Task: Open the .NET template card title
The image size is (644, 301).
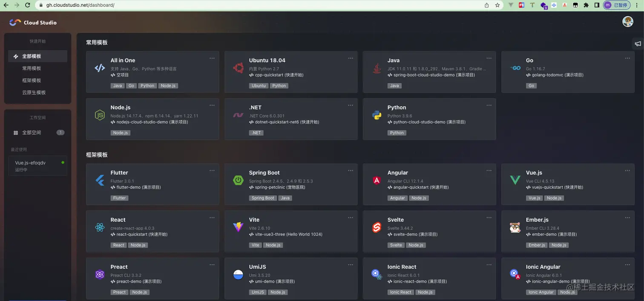Action: [x=255, y=107]
